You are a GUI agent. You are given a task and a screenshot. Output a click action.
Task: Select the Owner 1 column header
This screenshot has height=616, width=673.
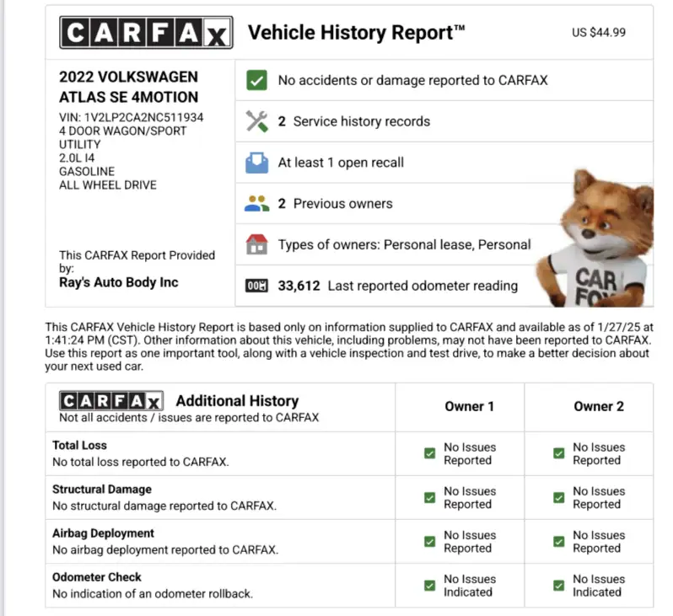470,406
